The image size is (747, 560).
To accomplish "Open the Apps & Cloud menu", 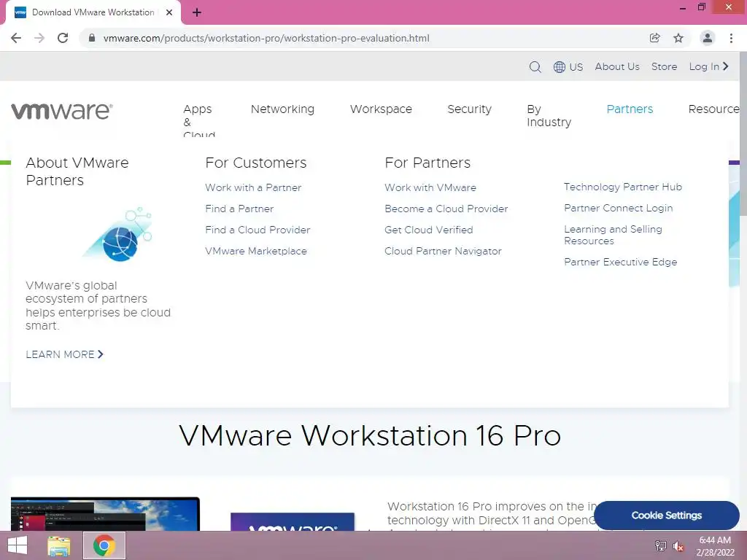I will [x=198, y=120].
